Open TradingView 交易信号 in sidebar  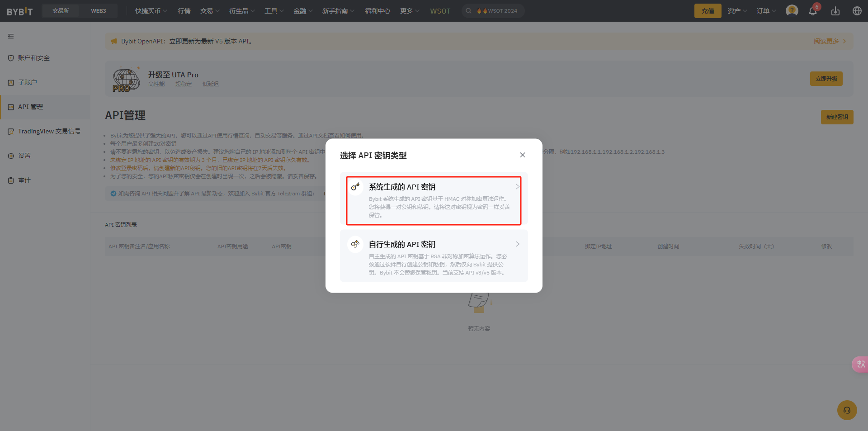[x=45, y=131]
